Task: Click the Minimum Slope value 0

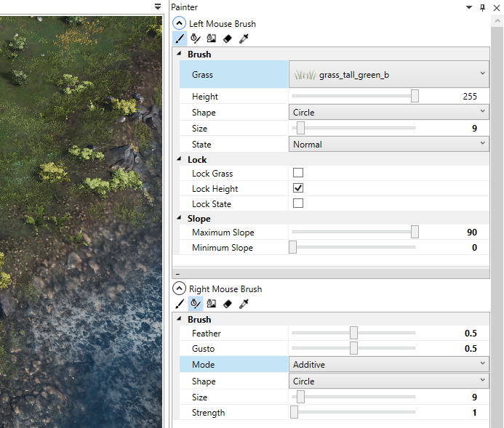Action: click(x=474, y=248)
